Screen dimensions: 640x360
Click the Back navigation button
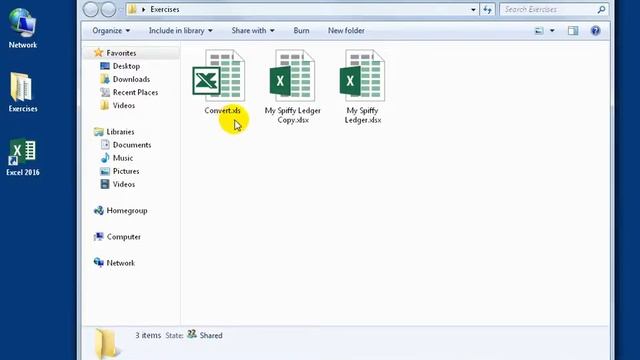point(91,9)
